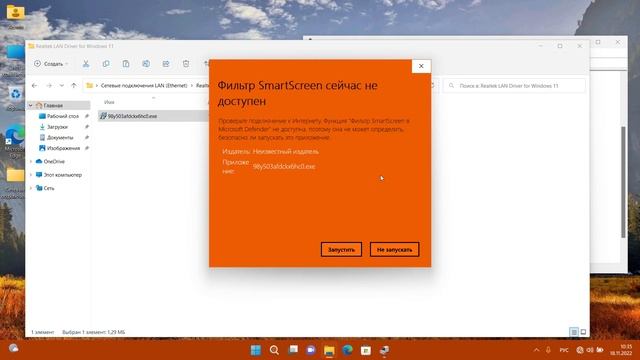Maximize the Realtek LAN Driver Explorer window
The image size is (640, 360).
click(x=560, y=46)
